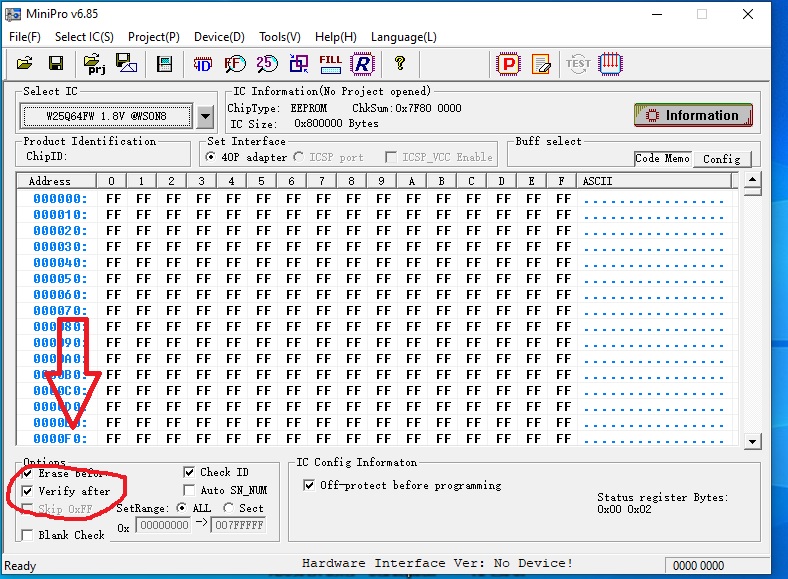Click address row 0000F0: in hex view
This screenshot has width=788, height=579.
[x=60, y=439]
